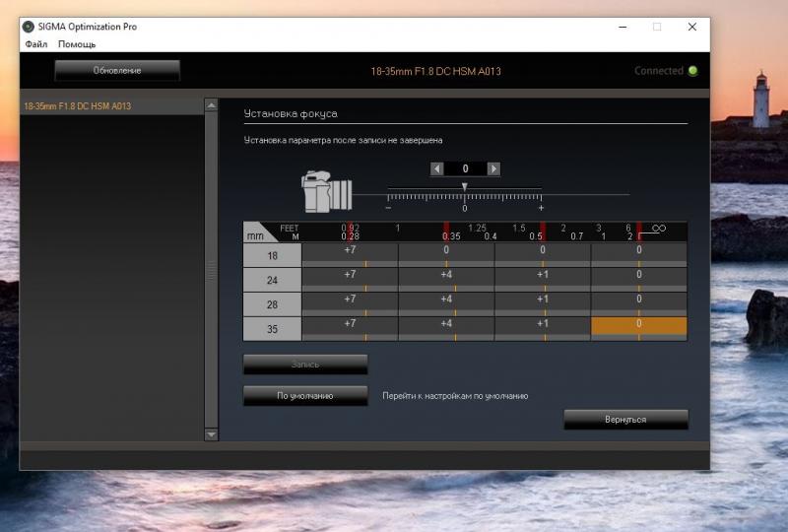Click the focus value field showing 0
788x532 pixels.
pyautogui.click(x=465, y=168)
